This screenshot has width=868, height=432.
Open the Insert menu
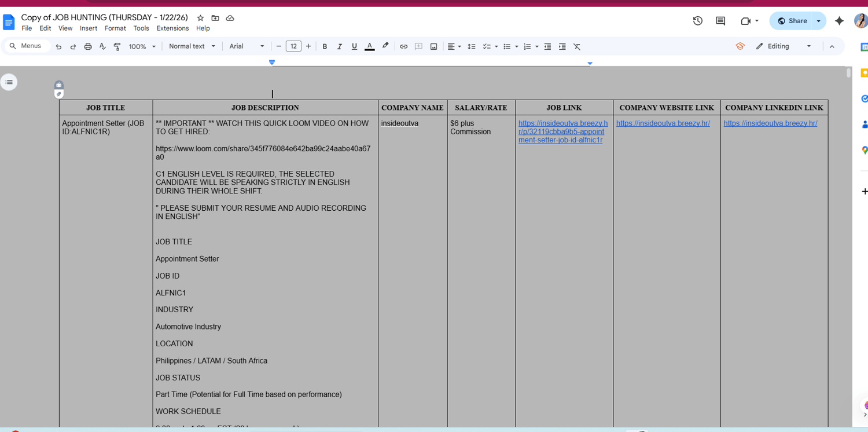89,28
